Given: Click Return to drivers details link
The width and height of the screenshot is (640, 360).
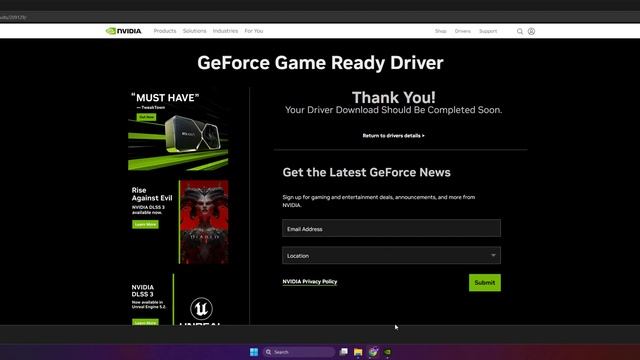Looking at the screenshot, I should (393, 136).
